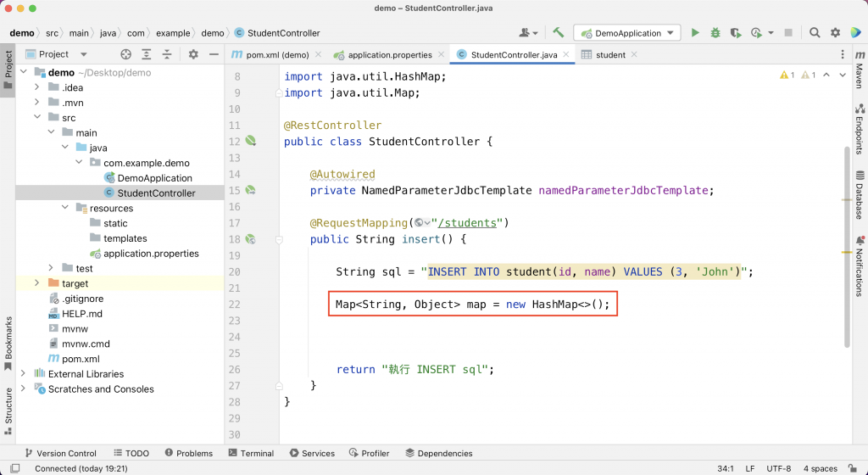Click Spring bean gutter icon on line 12
The image size is (868, 475).
tap(250, 141)
